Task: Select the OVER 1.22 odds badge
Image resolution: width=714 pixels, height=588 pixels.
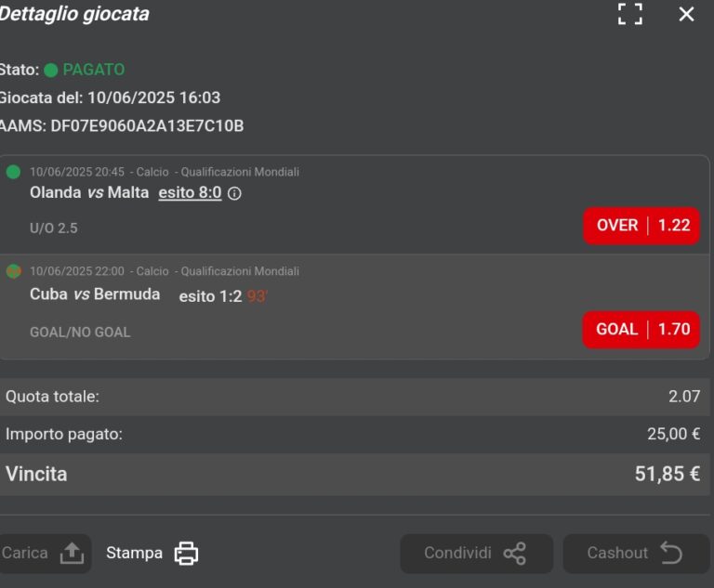Action: (x=641, y=226)
